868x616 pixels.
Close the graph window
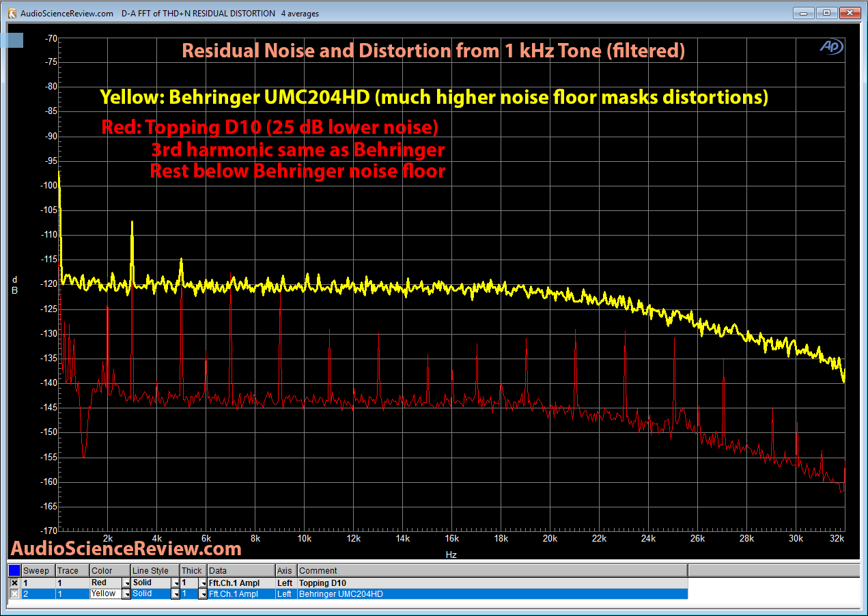pos(849,12)
